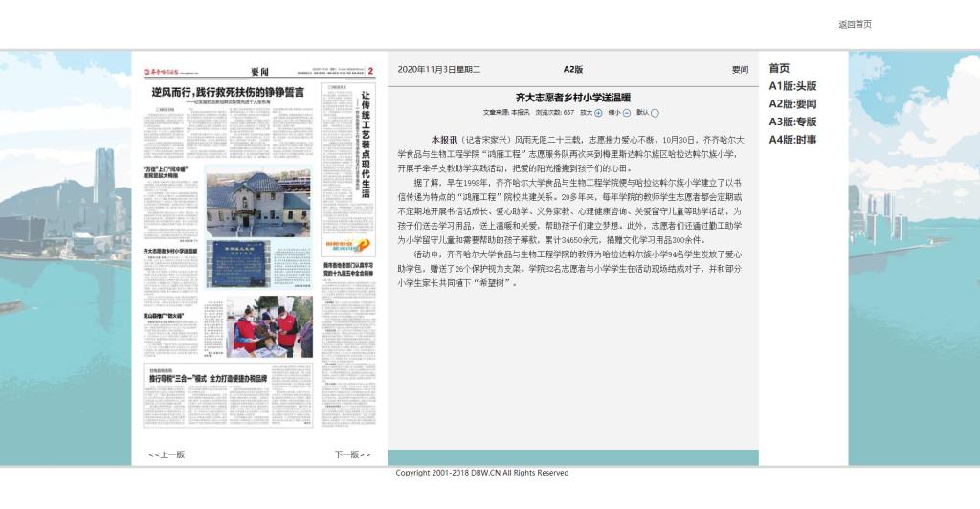Open A3版:专版 in the page list

click(x=792, y=122)
